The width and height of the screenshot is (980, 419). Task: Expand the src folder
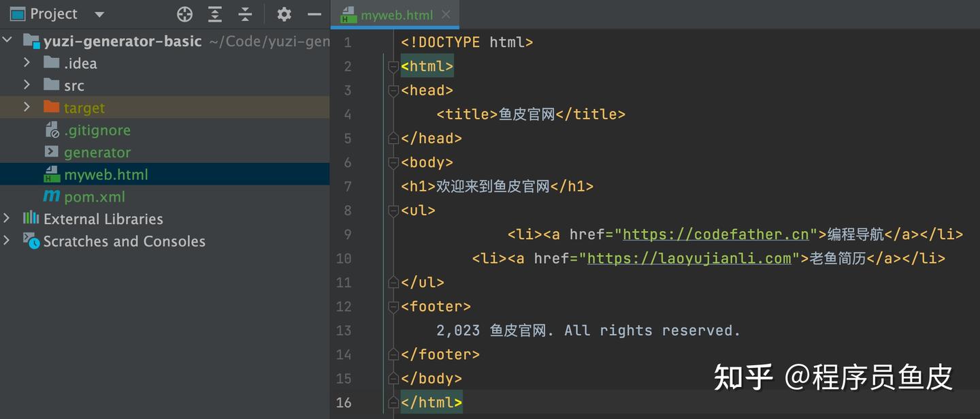[27, 85]
